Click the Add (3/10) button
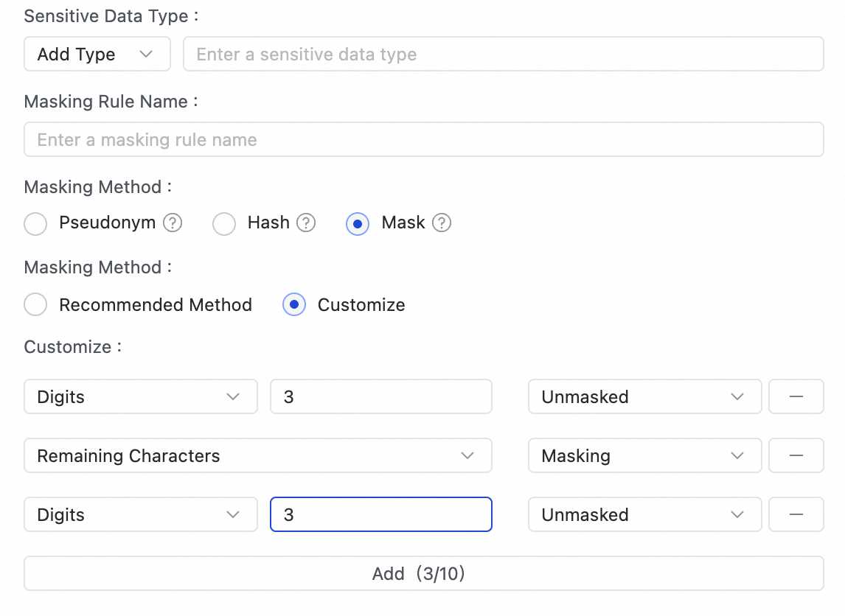 (x=423, y=573)
